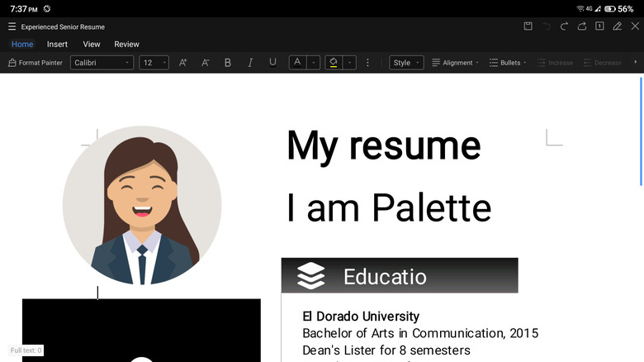
Task: Toggle italic formatting
Action: click(x=250, y=63)
